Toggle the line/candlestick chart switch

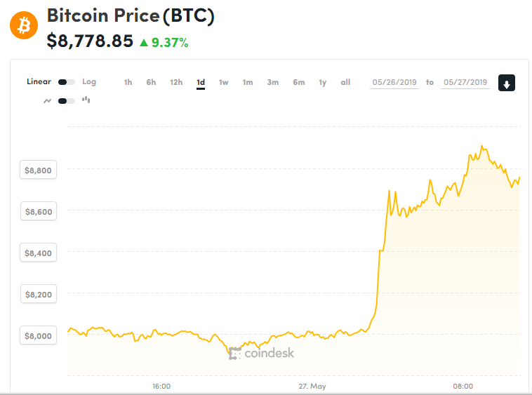tap(67, 101)
